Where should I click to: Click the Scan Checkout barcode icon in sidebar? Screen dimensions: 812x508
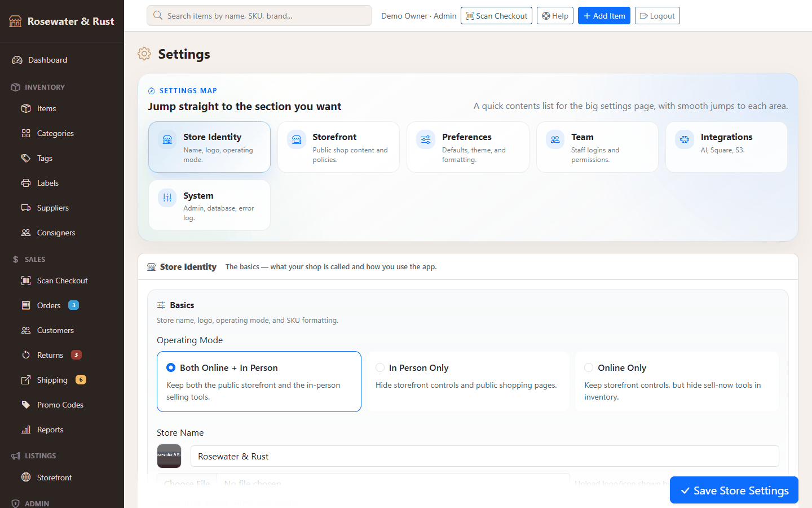coord(26,281)
